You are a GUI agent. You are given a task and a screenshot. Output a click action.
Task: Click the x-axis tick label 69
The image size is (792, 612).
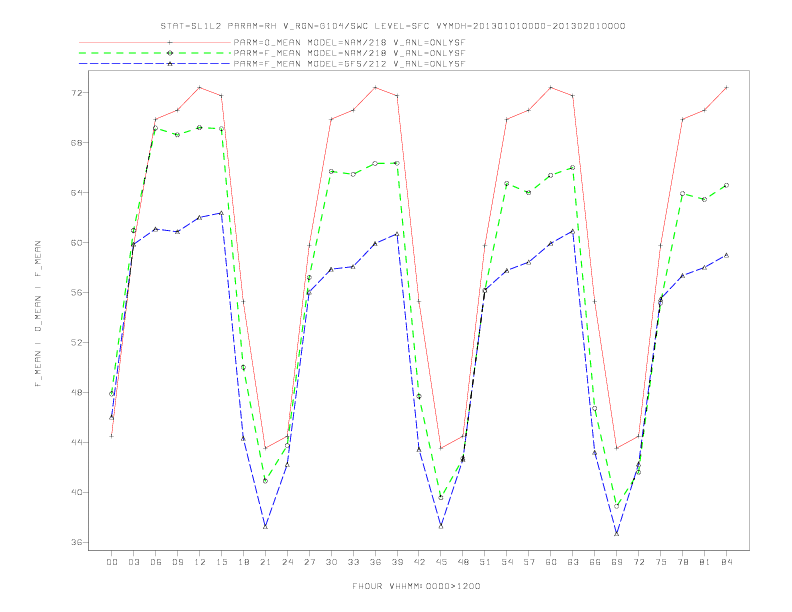(x=617, y=562)
